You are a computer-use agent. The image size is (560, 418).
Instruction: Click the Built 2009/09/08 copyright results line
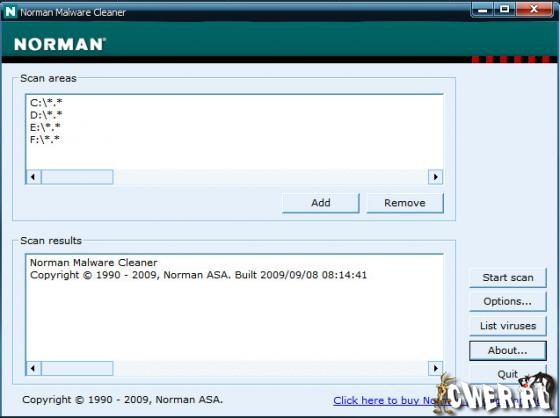click(x=198, y=275)
